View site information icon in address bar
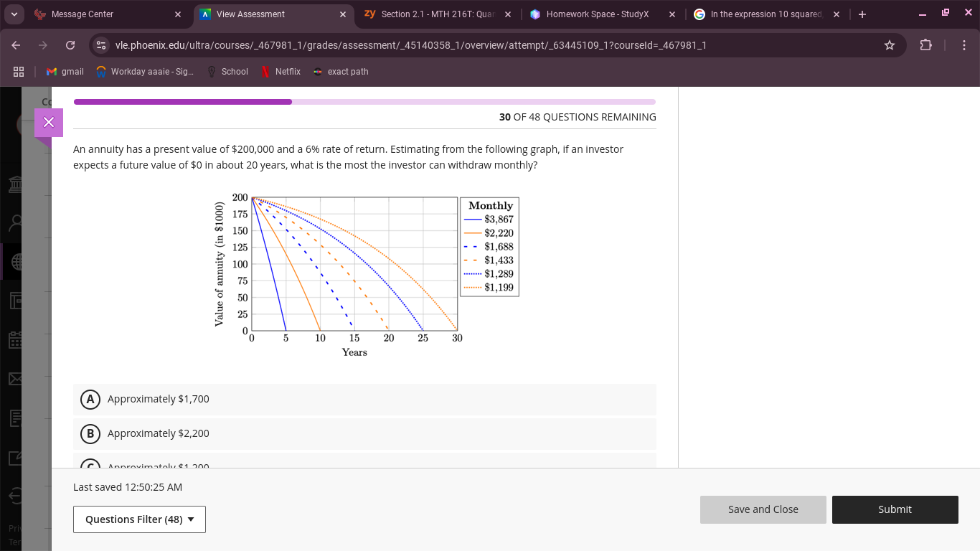 (x=101, y=45)
